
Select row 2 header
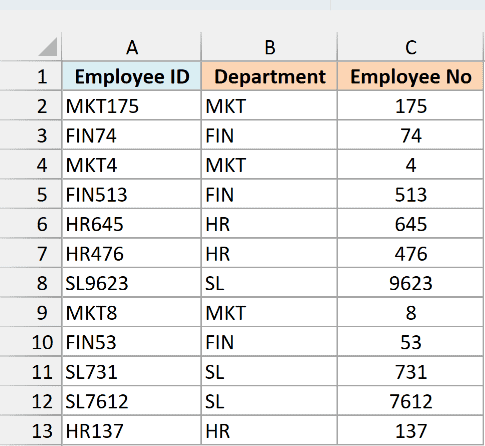pyautogui.click(x=31, y=105)
